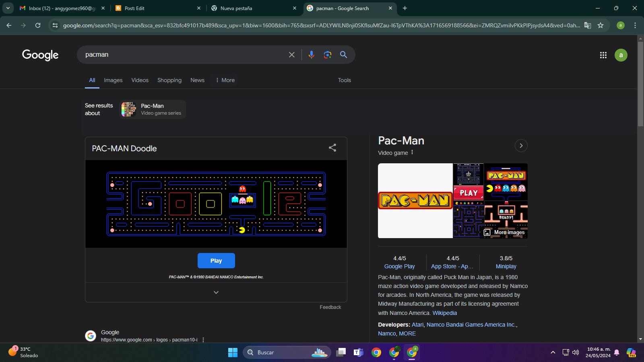Close the Post: Edit tab
The width and height of the screenshot is (644, 362).
click(x=199, y=8)
